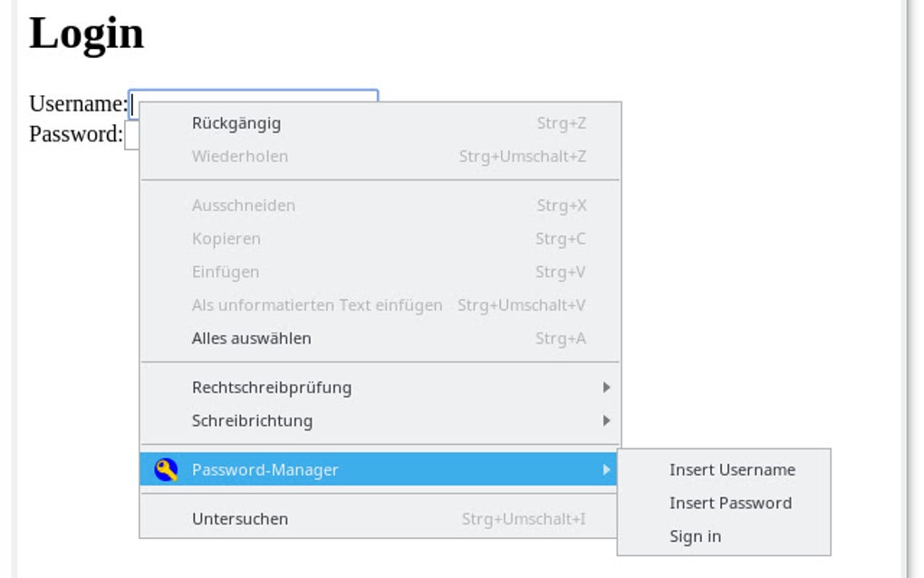Open "Untersuchen" to inspect the element
Image resolution: width=924 pixels, height=578 pixels.
pyautogui.click(x=241, y=518)
